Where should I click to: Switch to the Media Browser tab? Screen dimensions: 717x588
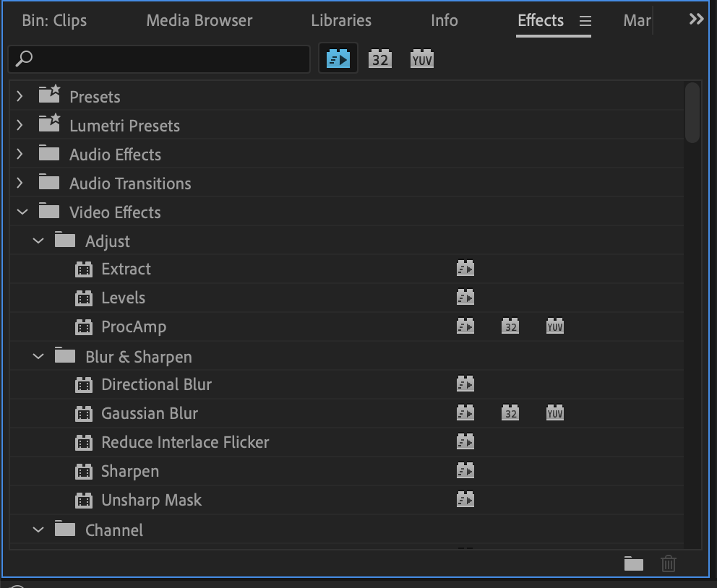click(199, 21)
